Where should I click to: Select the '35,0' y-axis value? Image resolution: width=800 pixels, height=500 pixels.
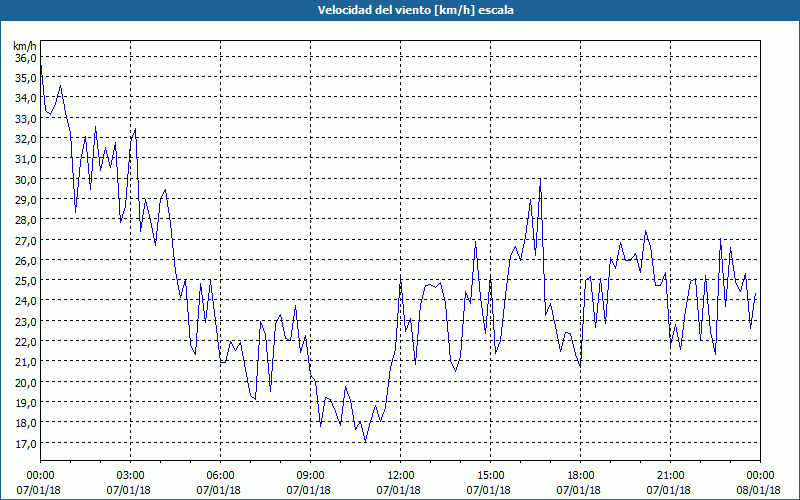26,79
